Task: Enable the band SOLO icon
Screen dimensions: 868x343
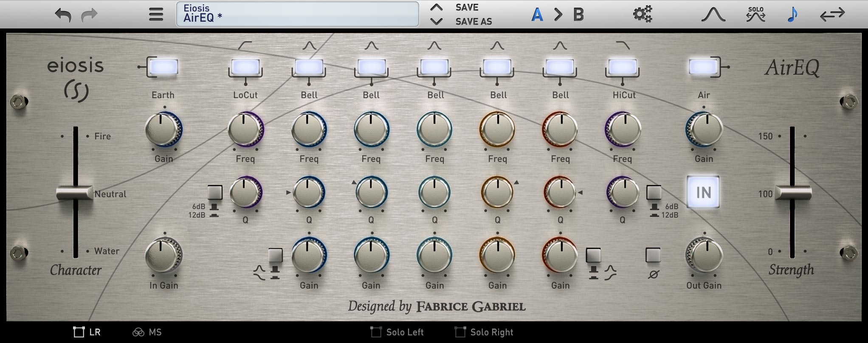Action: [756, 14]
